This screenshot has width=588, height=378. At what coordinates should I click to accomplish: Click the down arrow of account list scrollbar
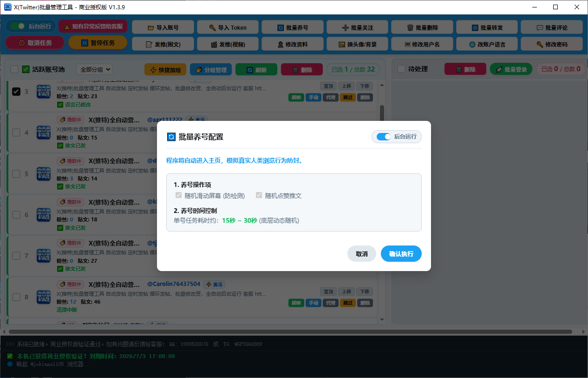pos(382,320)
